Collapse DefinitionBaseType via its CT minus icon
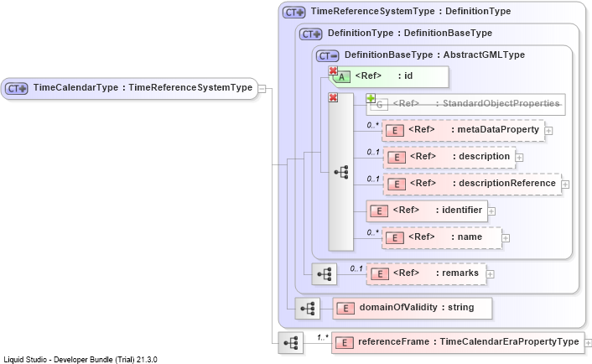This screenshot has height=364, width=592. 327,56
